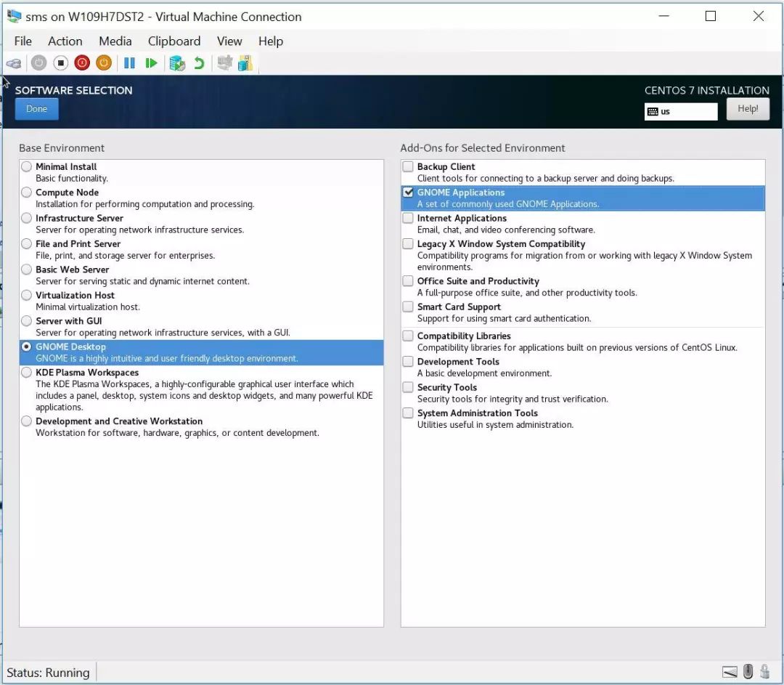Check the Office Suite and Productivity add-on
The image size is (784, 685).
tap(408, 280)
